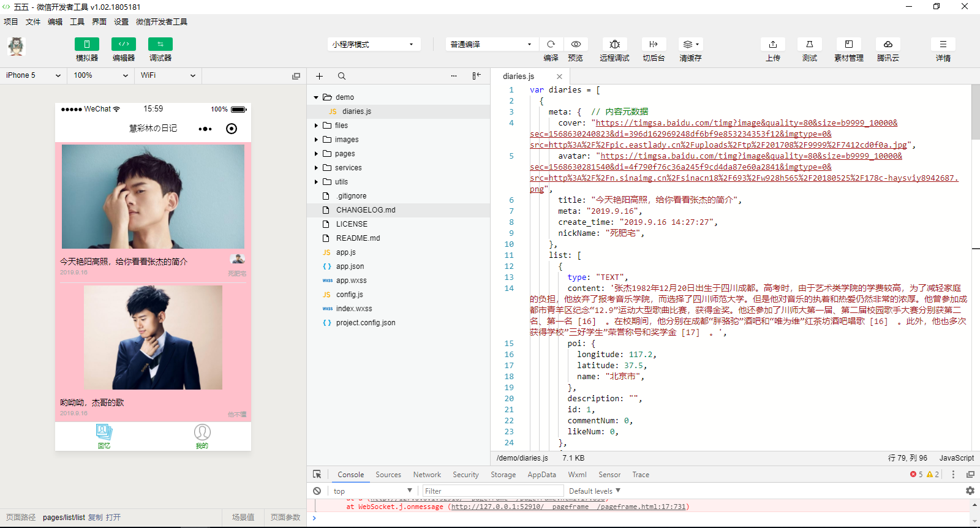Click the 切后台 switch background icon
The height and width of the screenshot is (528, 980).
click(654, 44)
